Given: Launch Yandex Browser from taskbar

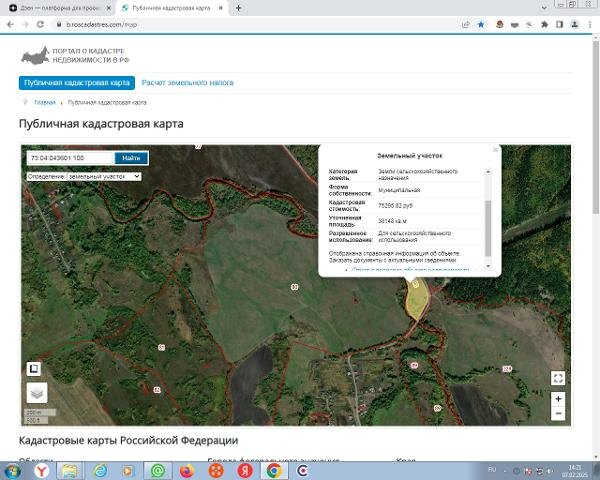Looking at the screenshot, I should click(x=41, y=470).
